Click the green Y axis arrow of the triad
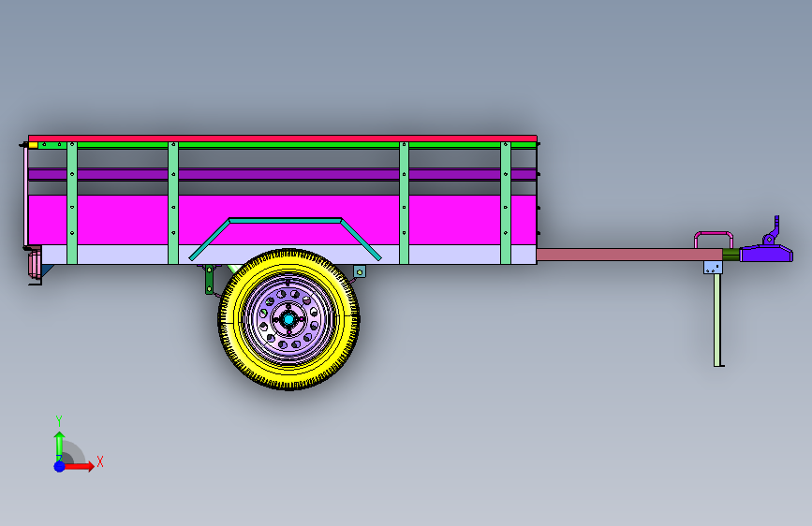The width and height of the screenshot is (812, 526). pyautogui.click(x=60, y=446)
